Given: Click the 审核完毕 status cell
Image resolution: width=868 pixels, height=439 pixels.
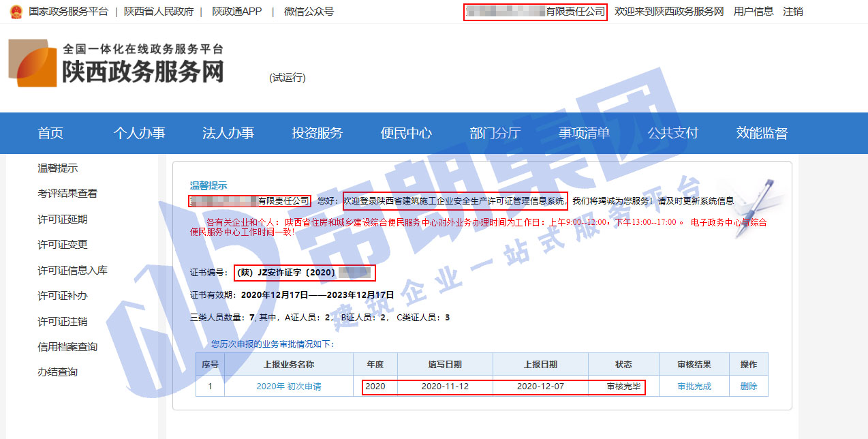Looking at the screenshot, I should 623,387.
